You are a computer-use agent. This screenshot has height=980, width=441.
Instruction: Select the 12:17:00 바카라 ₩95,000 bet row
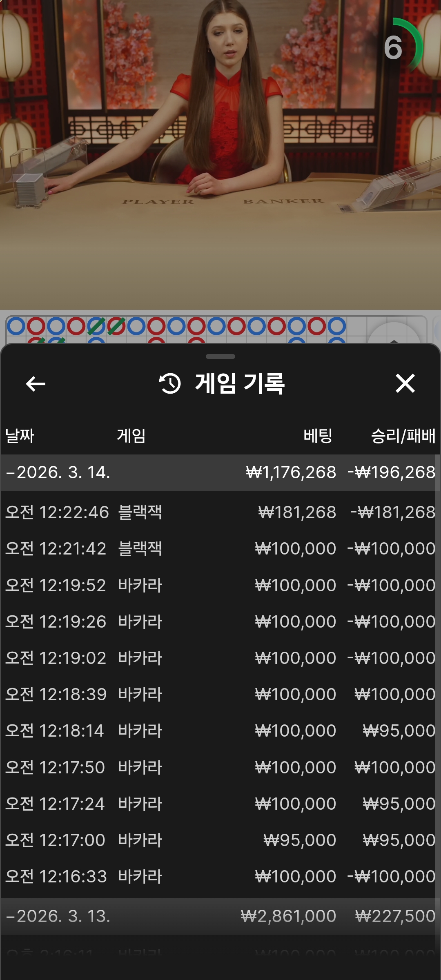point(220,840)
